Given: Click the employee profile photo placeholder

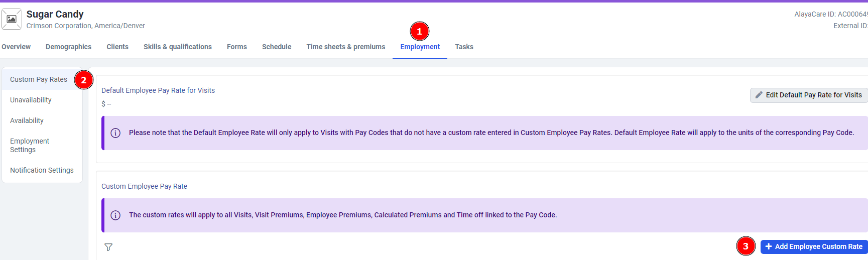Looking at the screenshot, I should pyautogui.click(x=12, y=19).
